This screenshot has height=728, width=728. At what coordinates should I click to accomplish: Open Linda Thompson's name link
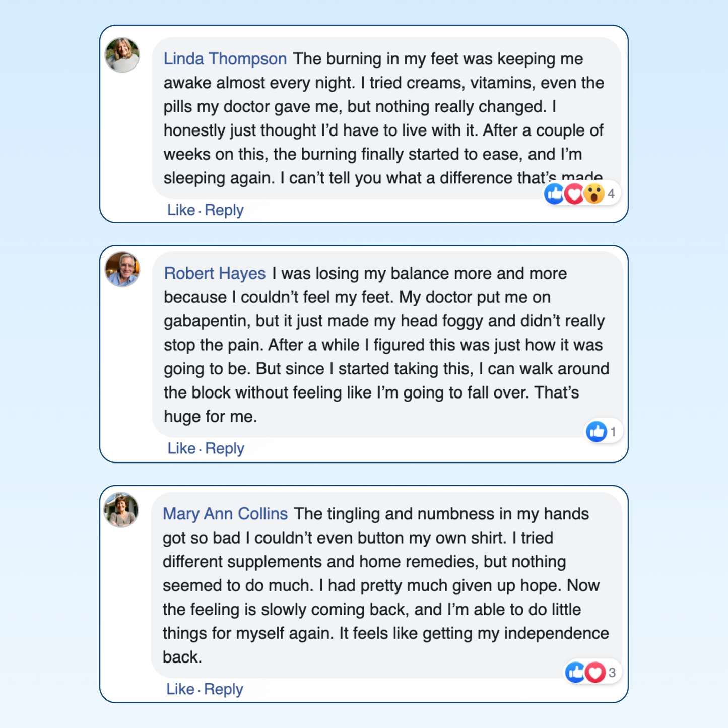(x=225, y=59)
